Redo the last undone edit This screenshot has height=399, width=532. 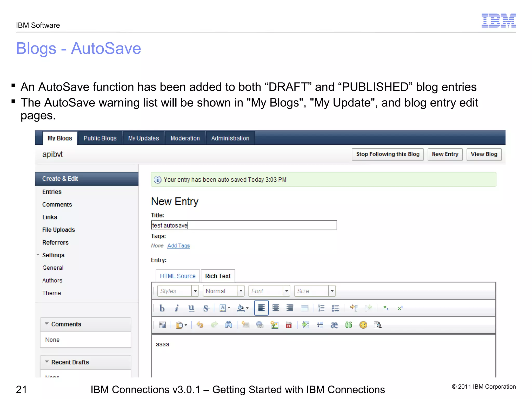pos(214,325)
